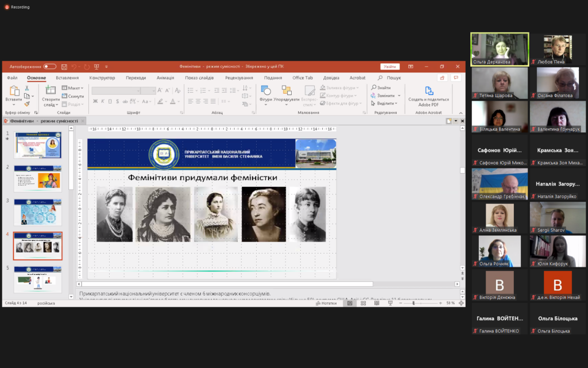The height and width of the screenshot is (368, 588).
Task: Click the Adobe PDF create and share icon
Action: [428, 91]
